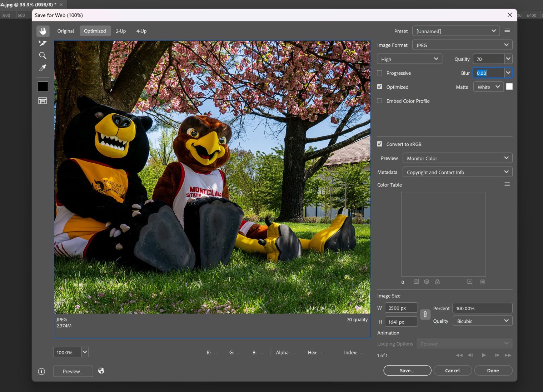
Task: Click the info icon at bottom left
Action: pos(41,371)
